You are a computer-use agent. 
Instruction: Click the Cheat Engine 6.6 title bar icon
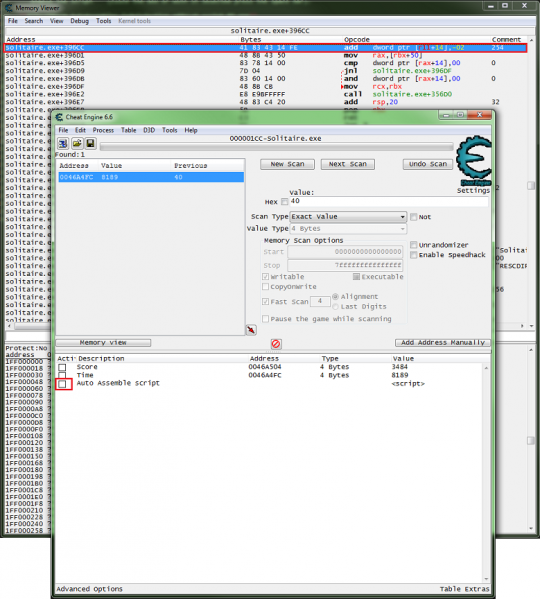coord(59,117)
